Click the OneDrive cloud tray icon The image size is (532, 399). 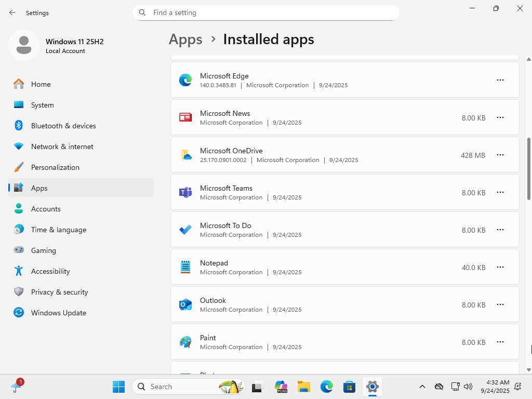tap(438, 387)
